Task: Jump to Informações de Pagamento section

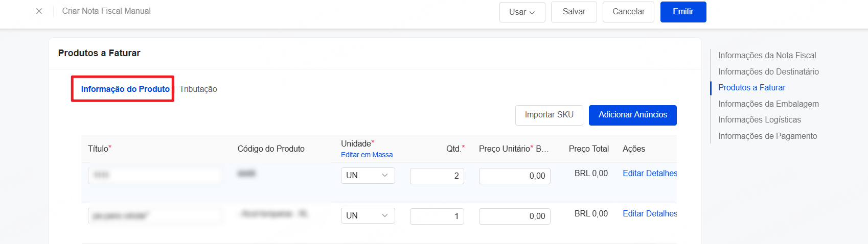Action: [x=767, y=136]
